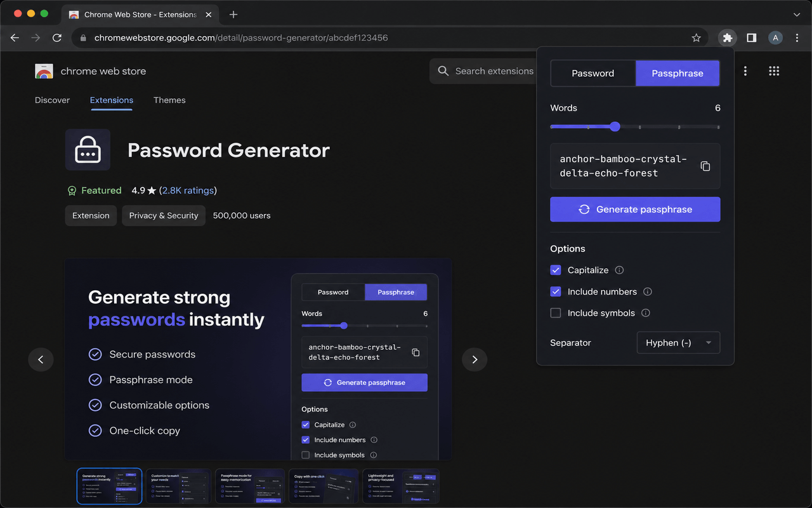This screenshot has width=812, height=508.
Task: Open the Extensions tab
Action: pos(112,100)
